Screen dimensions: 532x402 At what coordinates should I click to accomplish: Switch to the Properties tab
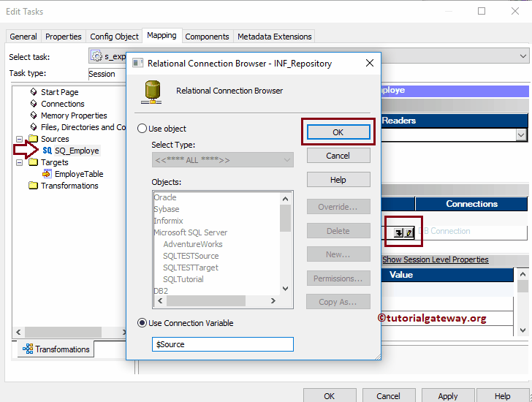tap(63, 37)
